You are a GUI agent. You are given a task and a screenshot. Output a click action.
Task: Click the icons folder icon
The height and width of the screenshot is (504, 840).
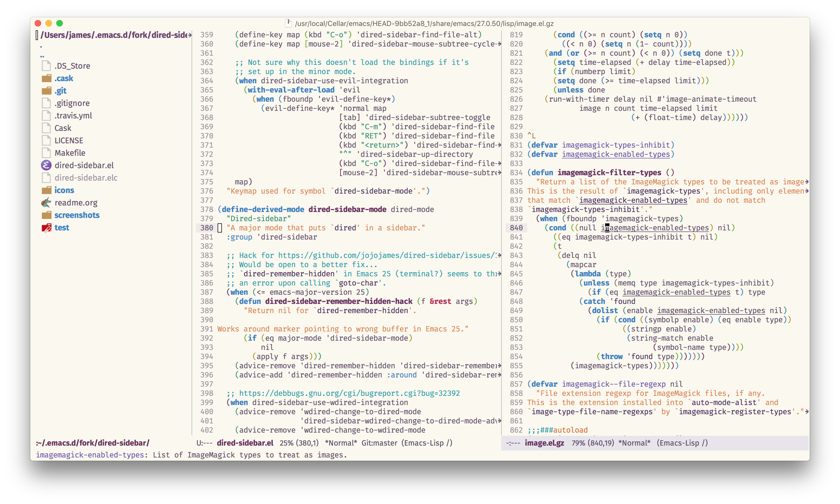[x=46, y=190]
